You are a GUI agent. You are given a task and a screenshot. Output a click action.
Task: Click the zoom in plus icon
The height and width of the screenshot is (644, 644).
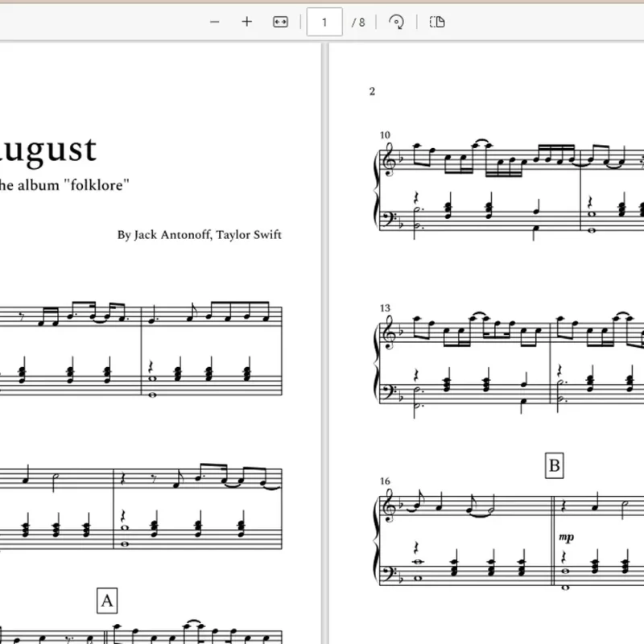[x=247, y=22]
